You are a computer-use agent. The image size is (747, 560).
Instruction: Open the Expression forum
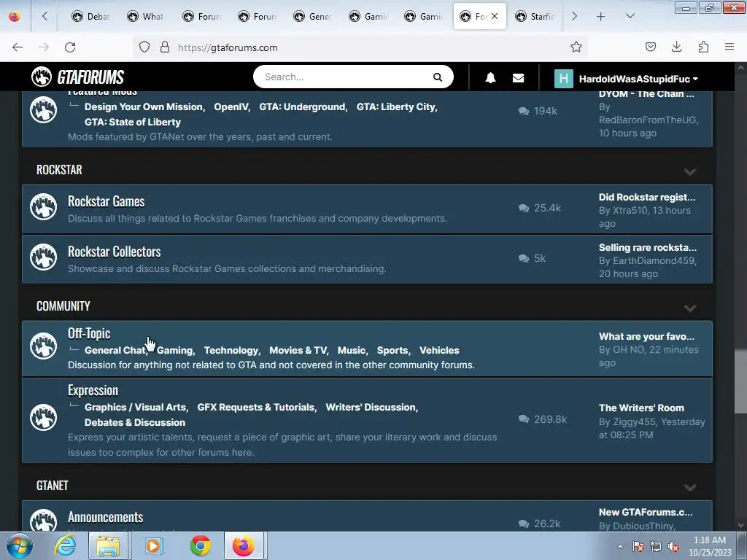[93, 391]
